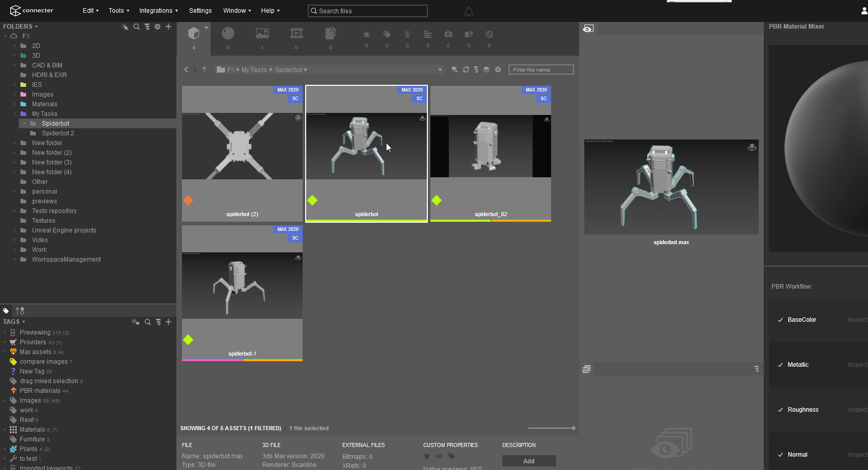The image size is (868, 470).
Task: Select the images filter icon
Action: [x=262, y=34]
